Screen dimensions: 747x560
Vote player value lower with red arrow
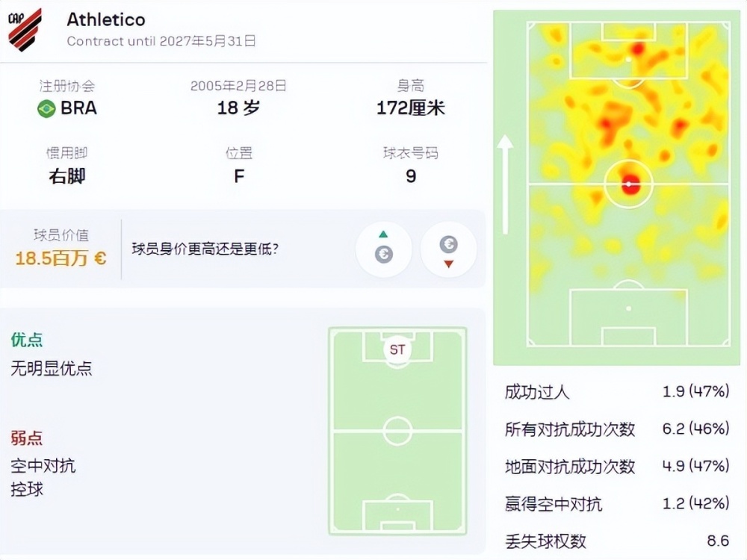tap(448, 249)
